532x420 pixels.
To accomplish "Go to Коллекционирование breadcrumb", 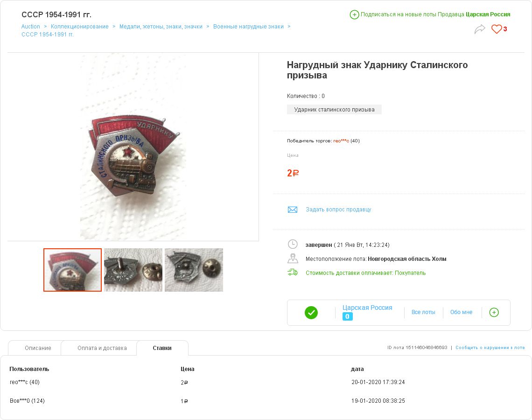I will [x=80, y=27].
